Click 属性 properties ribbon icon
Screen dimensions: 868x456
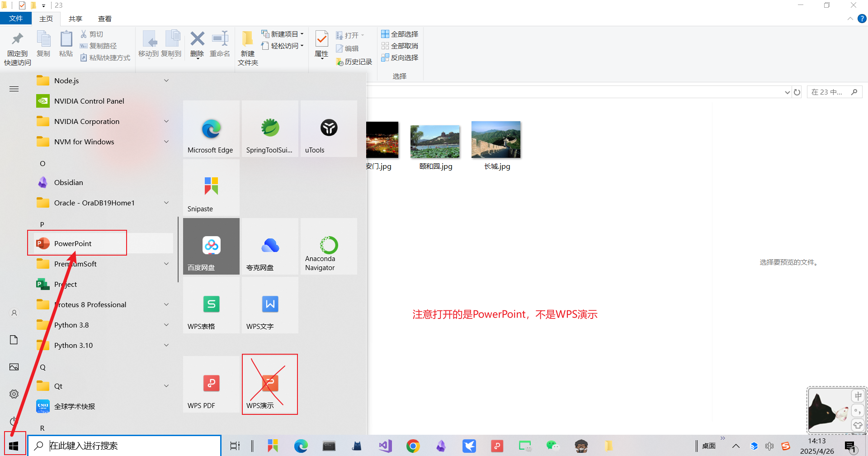coord(321,44)
